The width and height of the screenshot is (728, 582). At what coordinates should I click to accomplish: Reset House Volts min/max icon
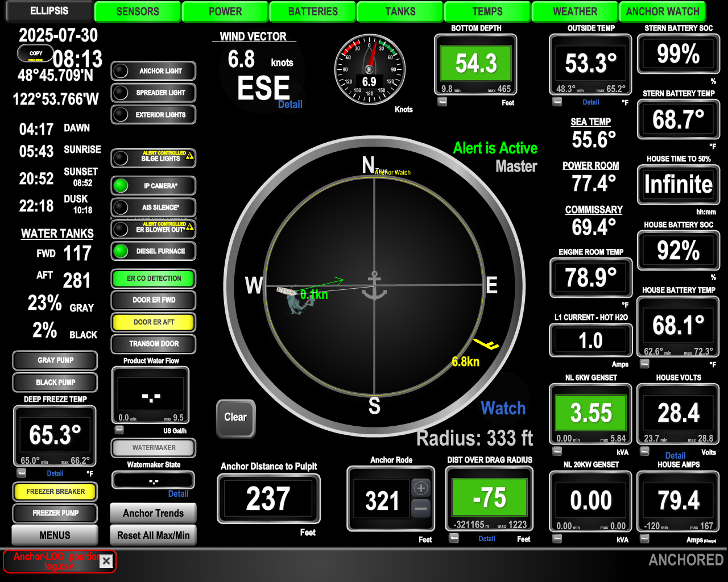tap(644, 452)
